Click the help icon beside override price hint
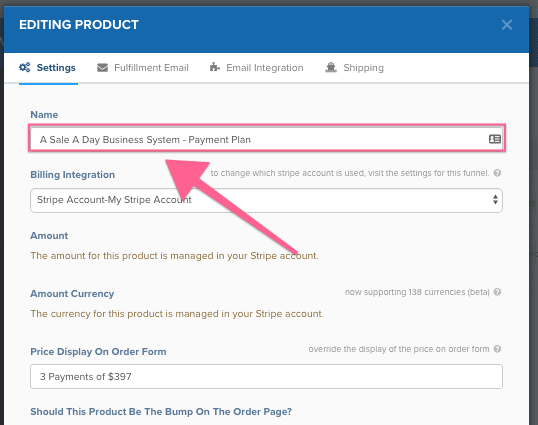The height and width of the screenshot is (425, 538). (497, 349)
